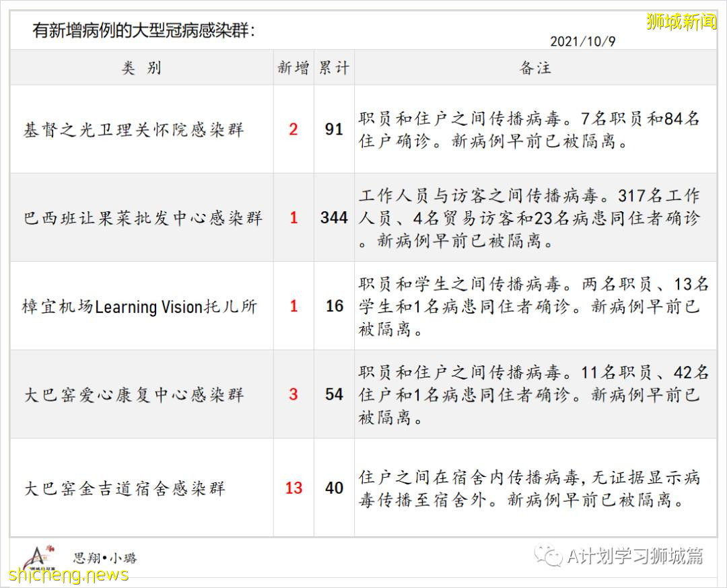
Task: Select the remark about 宿舍内传播病毒
Action: click(x=529, y=488)
